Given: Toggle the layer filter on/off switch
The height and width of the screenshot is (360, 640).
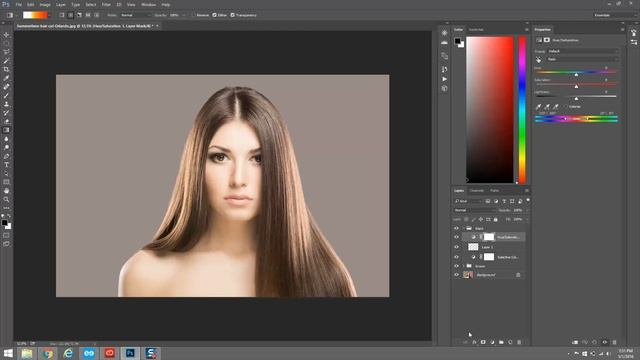Looking at the screenshot, I should [528, 200].
